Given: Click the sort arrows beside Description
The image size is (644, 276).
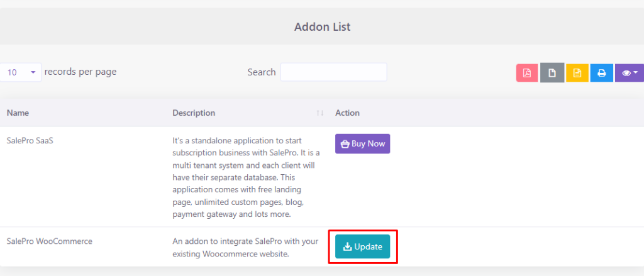Looking at the screenshot, I should click(x=320, y=113).
